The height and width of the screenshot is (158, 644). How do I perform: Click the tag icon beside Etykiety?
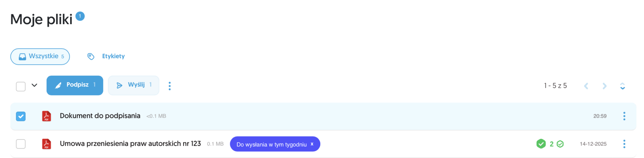pos(91,56)
